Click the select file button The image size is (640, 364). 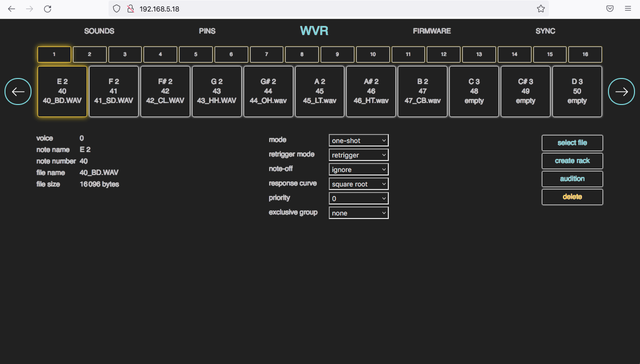coord(572,143)
